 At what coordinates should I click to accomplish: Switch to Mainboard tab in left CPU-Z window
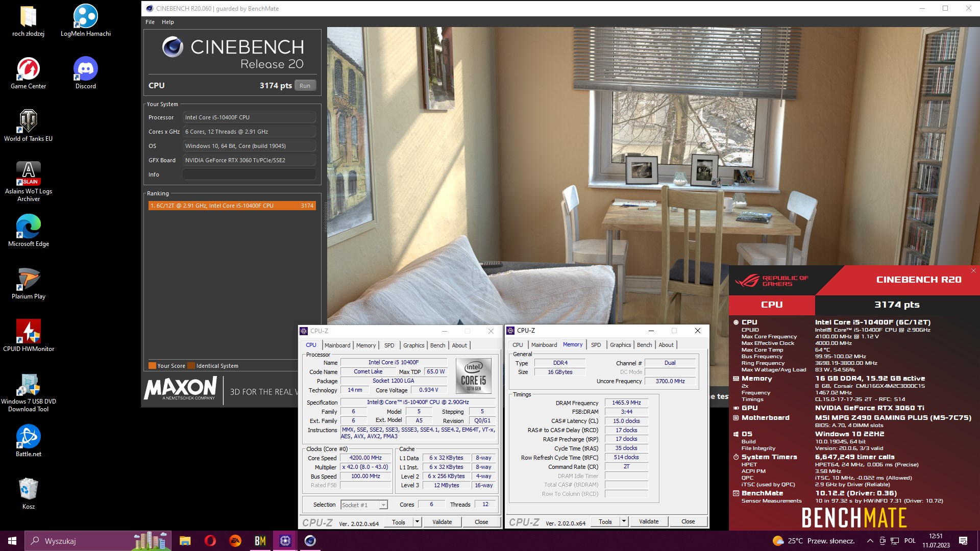pos(337,345)
